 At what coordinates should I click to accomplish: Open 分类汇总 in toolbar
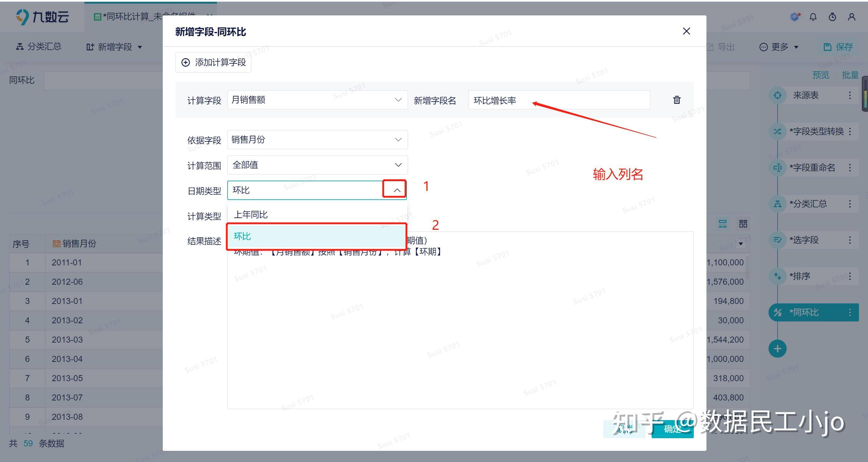[39, 46]
